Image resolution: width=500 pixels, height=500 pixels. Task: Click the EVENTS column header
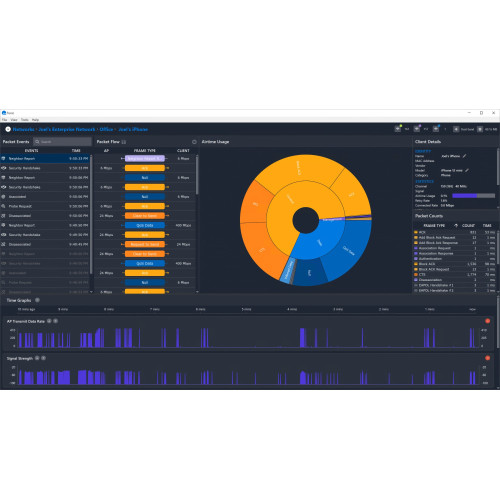point(31,150)
